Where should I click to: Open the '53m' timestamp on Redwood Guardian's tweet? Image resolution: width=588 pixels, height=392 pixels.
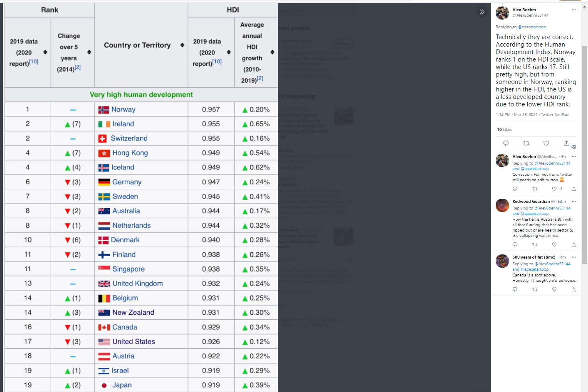pyautogui.click(x=562, y=202)
